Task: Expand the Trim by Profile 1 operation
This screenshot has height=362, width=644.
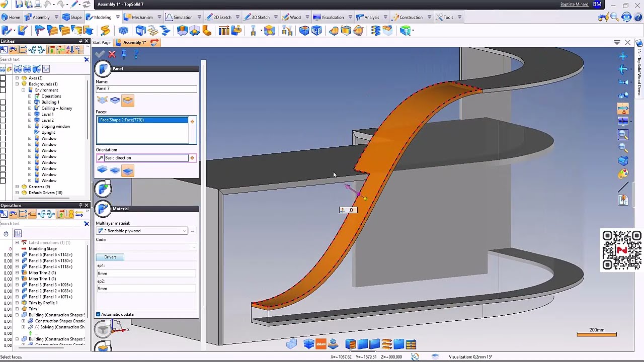Action: pos(17,303)
